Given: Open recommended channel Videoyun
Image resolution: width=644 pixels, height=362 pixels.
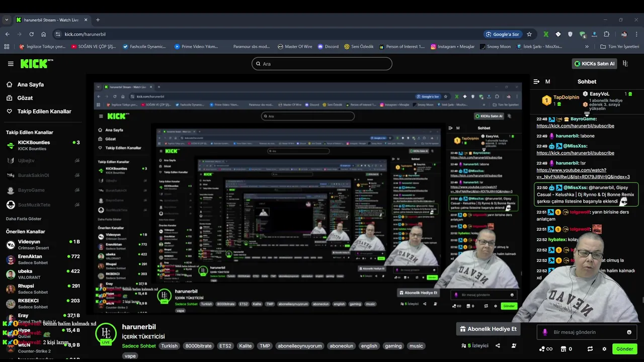Looking at the screenshot, I should click(x=42, y=245).
